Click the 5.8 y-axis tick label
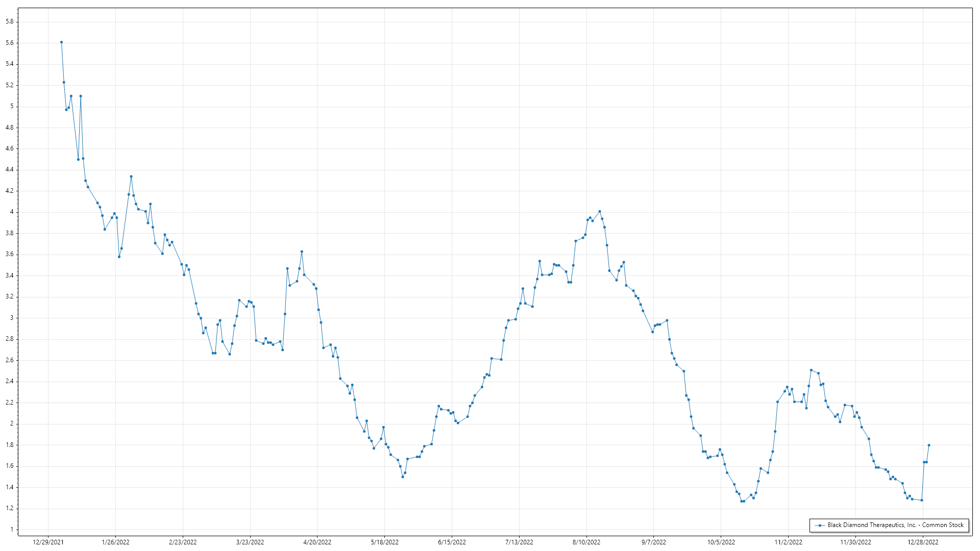 click(x=9, y=22)
